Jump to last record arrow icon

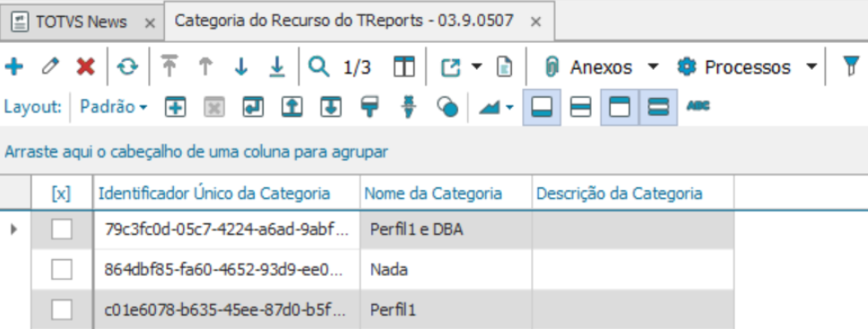(277, 66)
